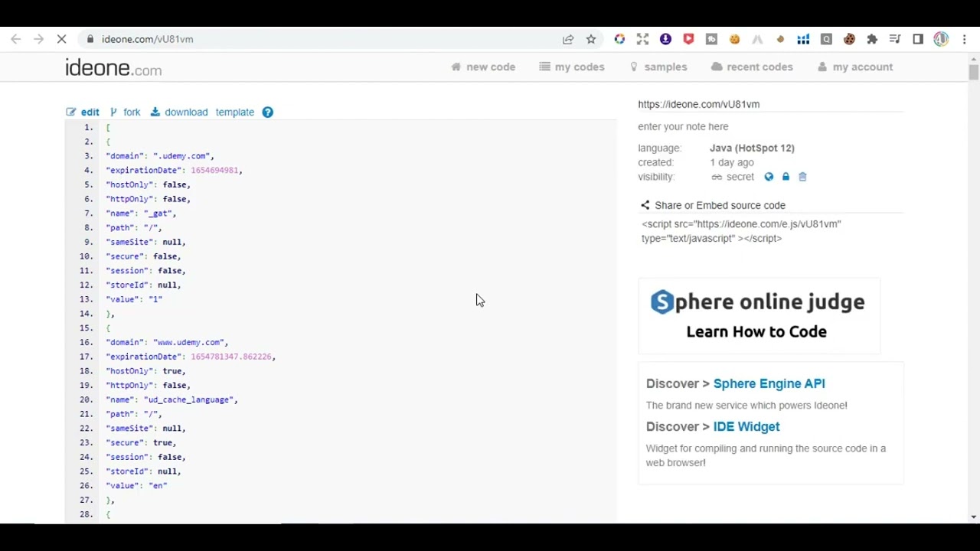Click the code line "domain": ".udemy.com"
This screenshot has width=980, height=551.
(160, 156)
